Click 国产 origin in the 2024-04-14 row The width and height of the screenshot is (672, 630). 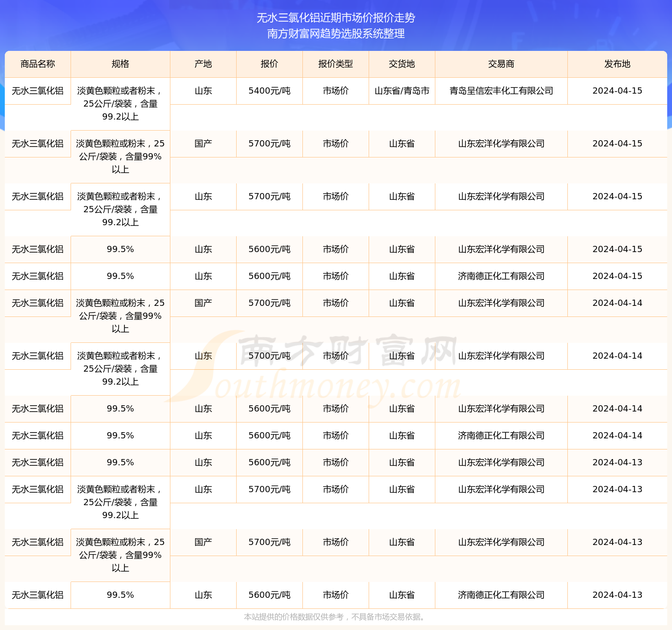pyautogui.click(x=203, y=303)
